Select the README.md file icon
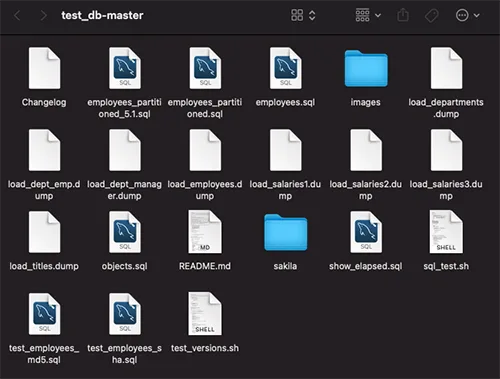 point(205,232)
